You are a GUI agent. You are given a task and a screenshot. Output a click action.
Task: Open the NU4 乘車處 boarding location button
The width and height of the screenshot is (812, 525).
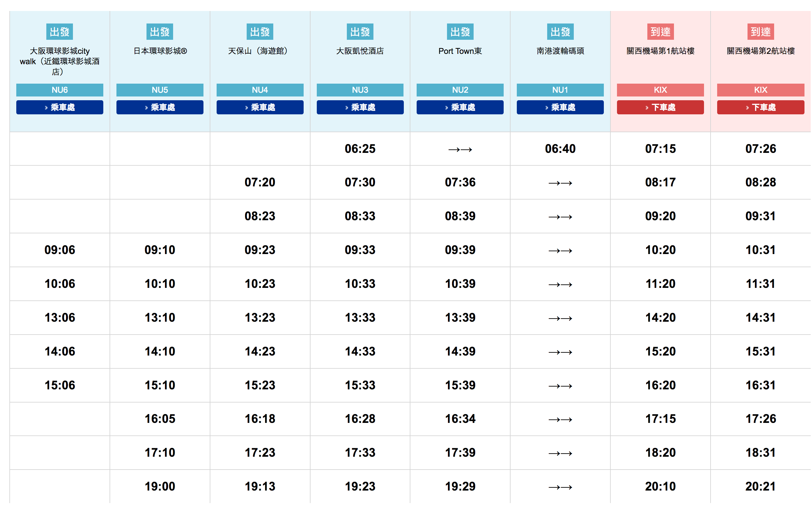(260, 107)
